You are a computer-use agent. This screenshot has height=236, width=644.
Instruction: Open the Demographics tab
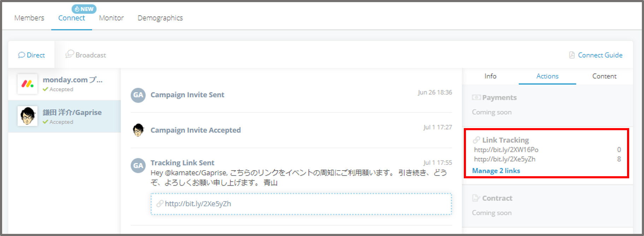(x=160, y=18)
